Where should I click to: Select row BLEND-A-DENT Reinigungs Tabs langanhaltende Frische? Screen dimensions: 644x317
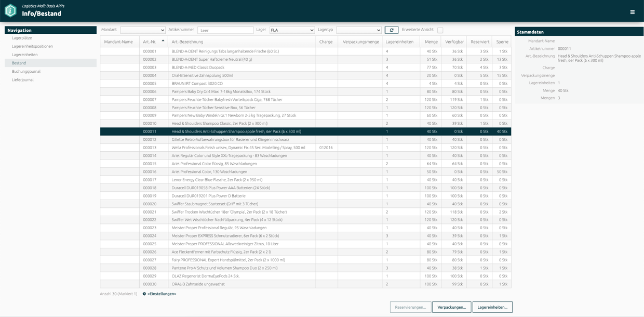click(305, 51)
